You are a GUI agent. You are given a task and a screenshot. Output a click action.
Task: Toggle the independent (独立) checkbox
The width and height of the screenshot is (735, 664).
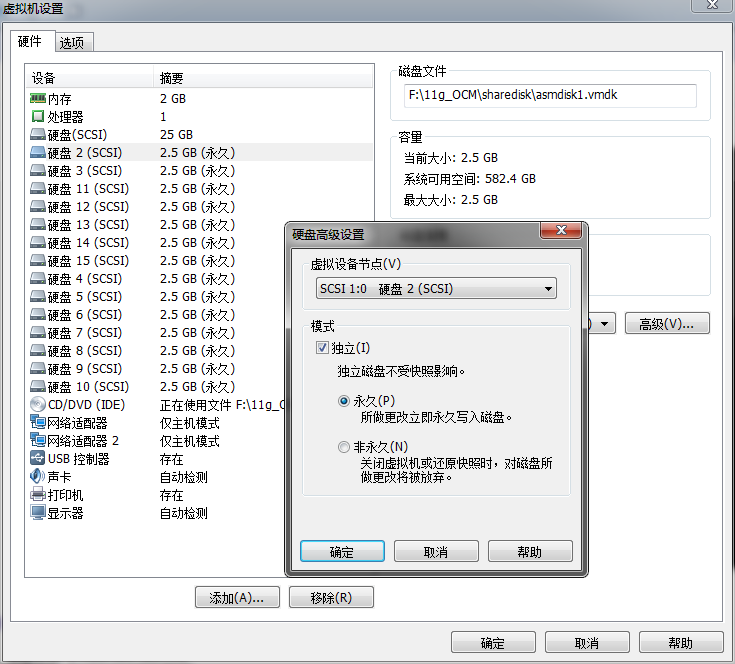(322, 348)
